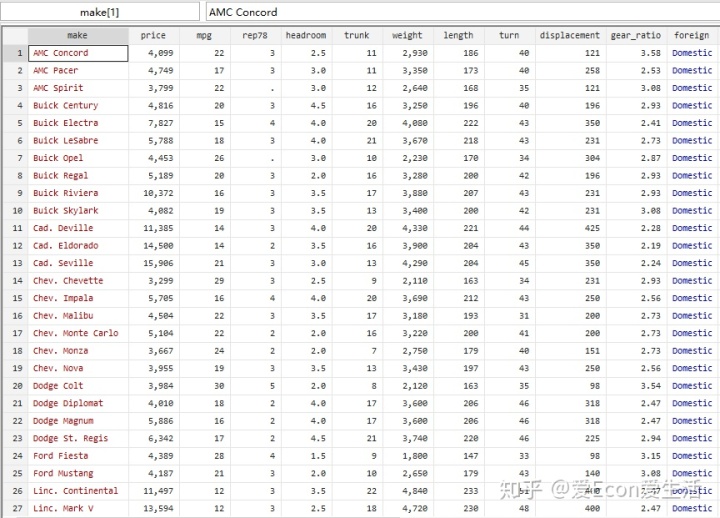Click the AMC Concord cell in make
Screen dimensions: 720x518
(x=78, y=53)
